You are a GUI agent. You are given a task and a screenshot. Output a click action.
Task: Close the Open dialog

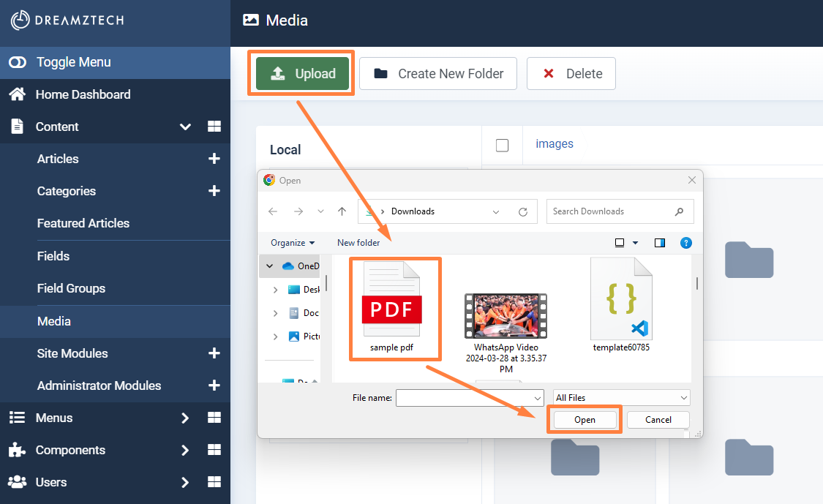tap(692, 180)
